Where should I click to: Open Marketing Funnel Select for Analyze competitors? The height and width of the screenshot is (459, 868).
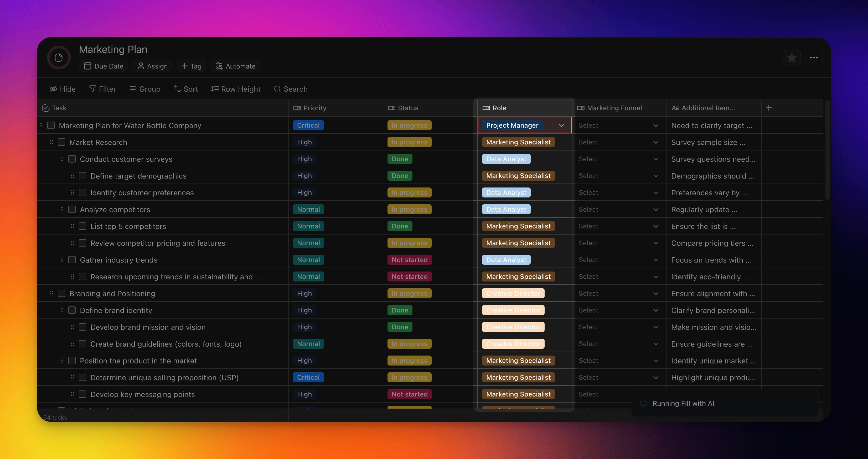pyautogui.click(x=618, y=210)
